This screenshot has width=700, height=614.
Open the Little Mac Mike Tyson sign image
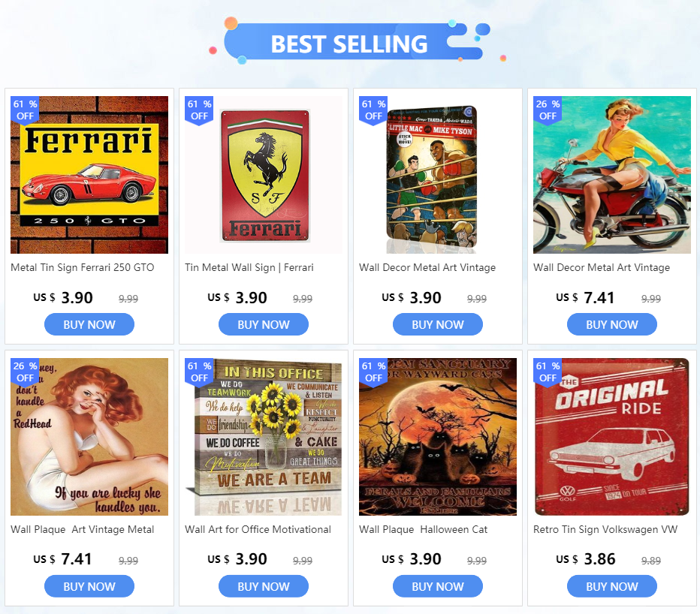tap(437, 175)
